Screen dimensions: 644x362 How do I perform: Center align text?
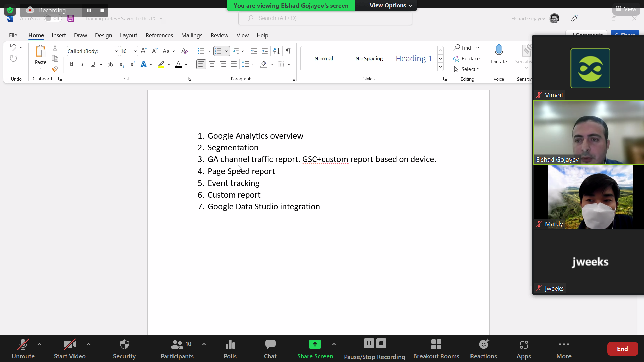click(212, 64)
